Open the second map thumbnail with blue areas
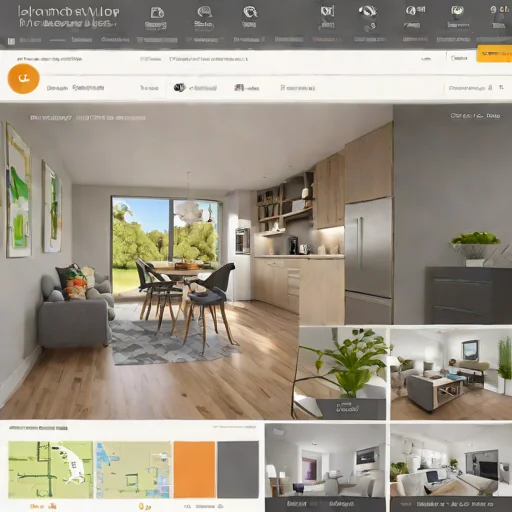This screenshot has width=512, height=512. (x=133, y=470)
